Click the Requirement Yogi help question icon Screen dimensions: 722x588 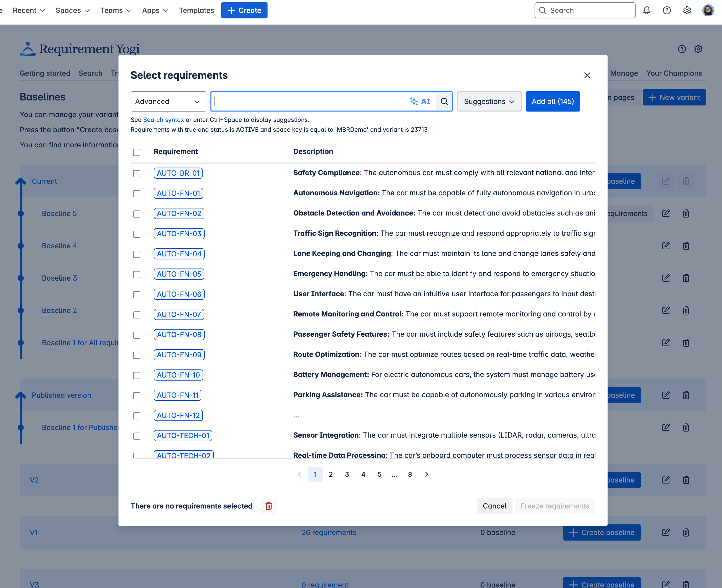(x=682, y=49)
